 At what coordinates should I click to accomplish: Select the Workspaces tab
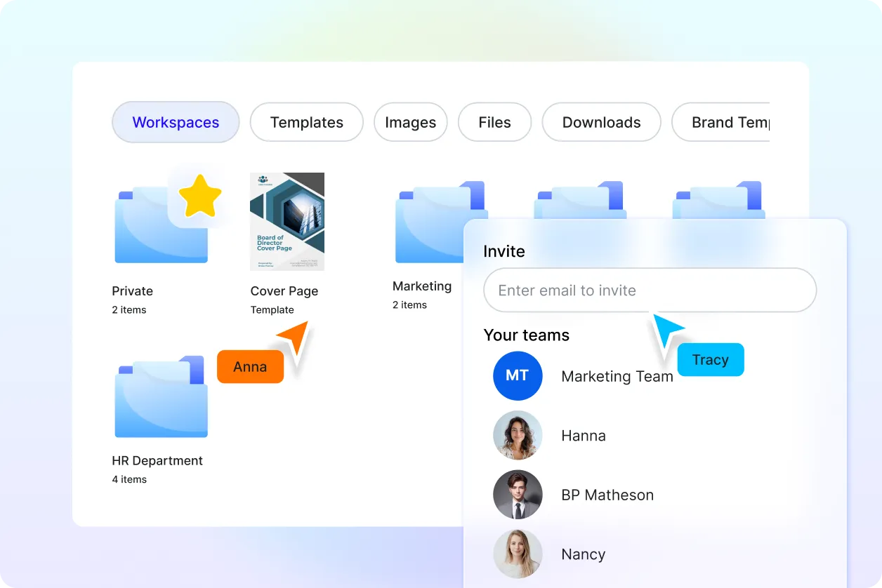(175, 122)
